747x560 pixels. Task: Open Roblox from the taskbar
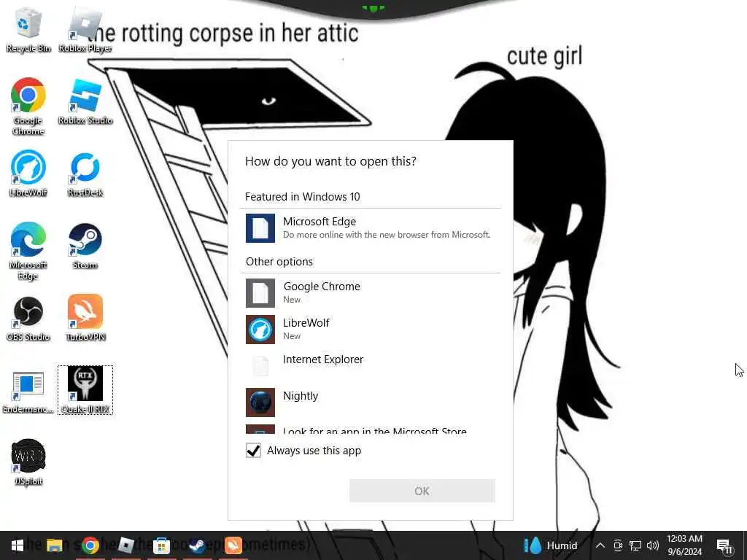click(x=125, y=545)
